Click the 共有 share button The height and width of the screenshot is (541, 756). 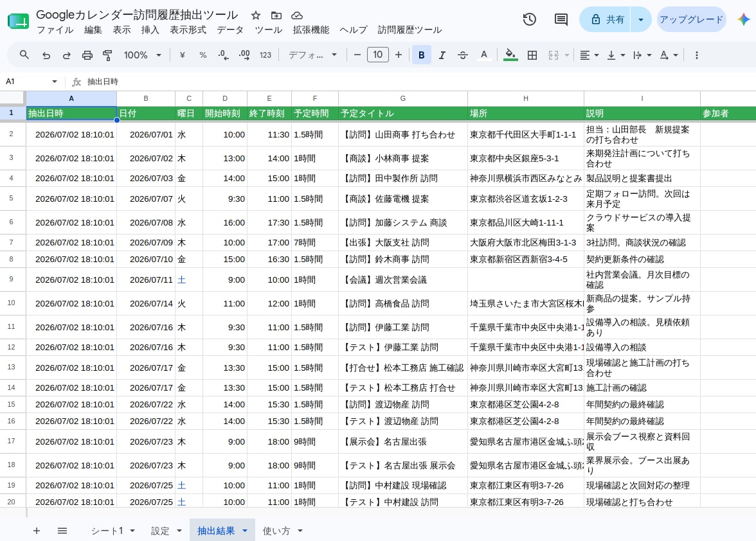[x=605, y=19]
